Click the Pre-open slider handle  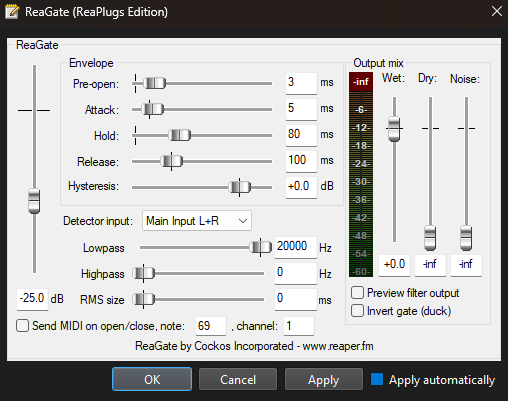pyautogui.click(x=154, y=83)
